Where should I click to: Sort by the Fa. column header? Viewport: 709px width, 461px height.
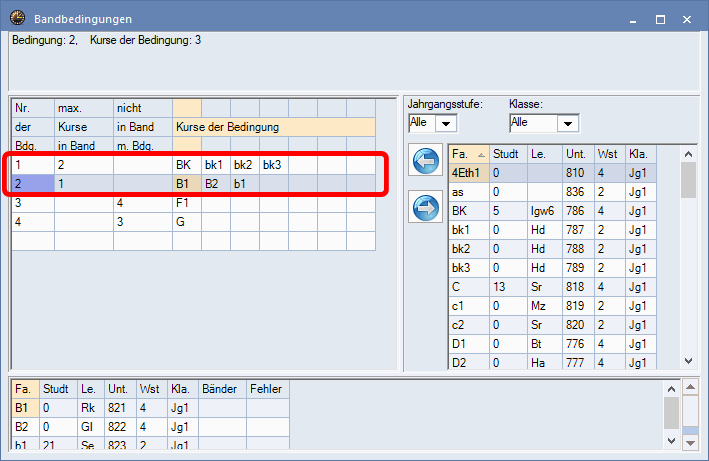(467, 154)
